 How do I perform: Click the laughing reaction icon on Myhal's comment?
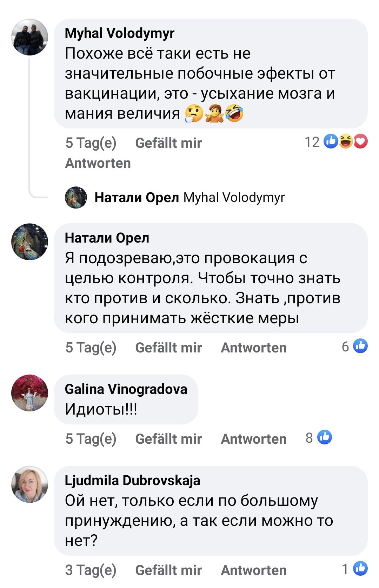(346, 141)
